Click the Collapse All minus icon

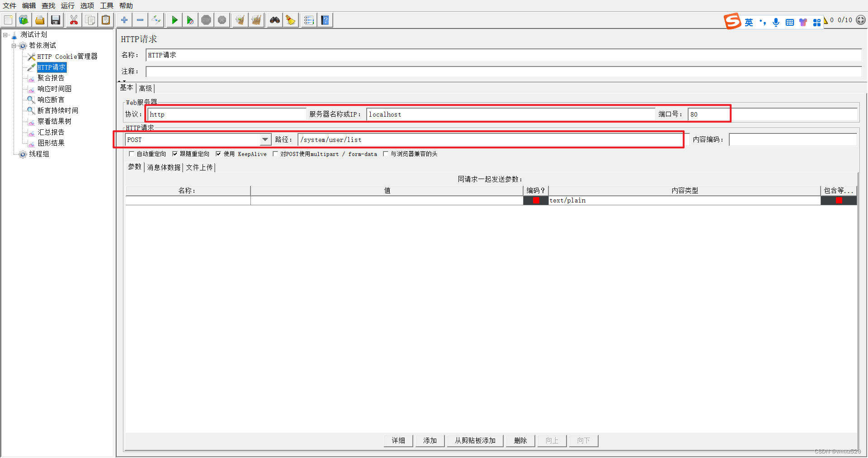[140, 20]
